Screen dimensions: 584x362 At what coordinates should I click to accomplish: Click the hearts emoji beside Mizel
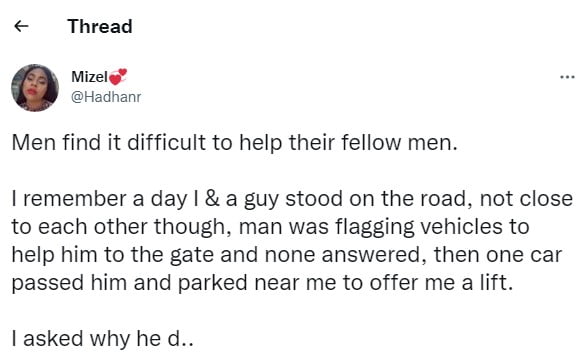(118, 77)
